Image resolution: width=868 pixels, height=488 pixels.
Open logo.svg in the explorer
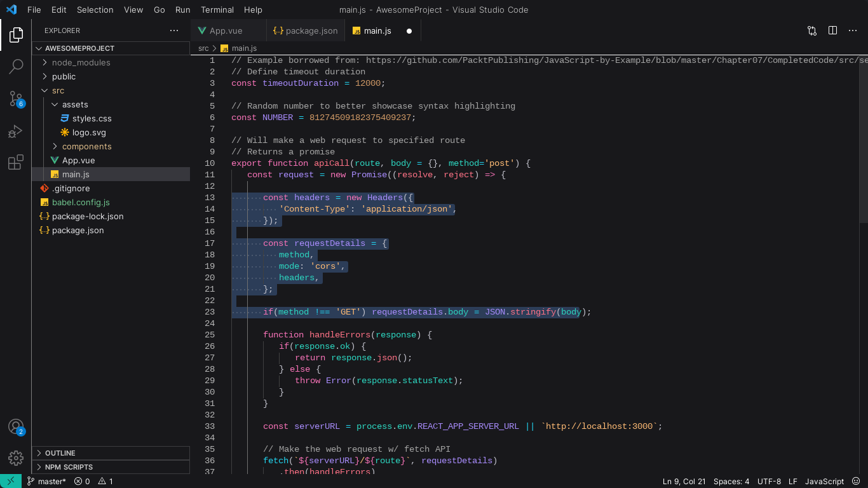point(111,132)
